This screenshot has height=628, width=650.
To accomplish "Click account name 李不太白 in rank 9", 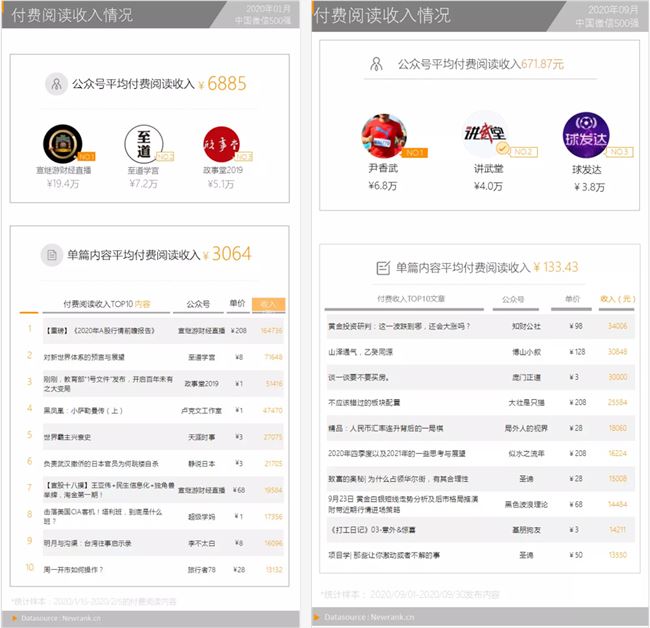I will 201,543.
